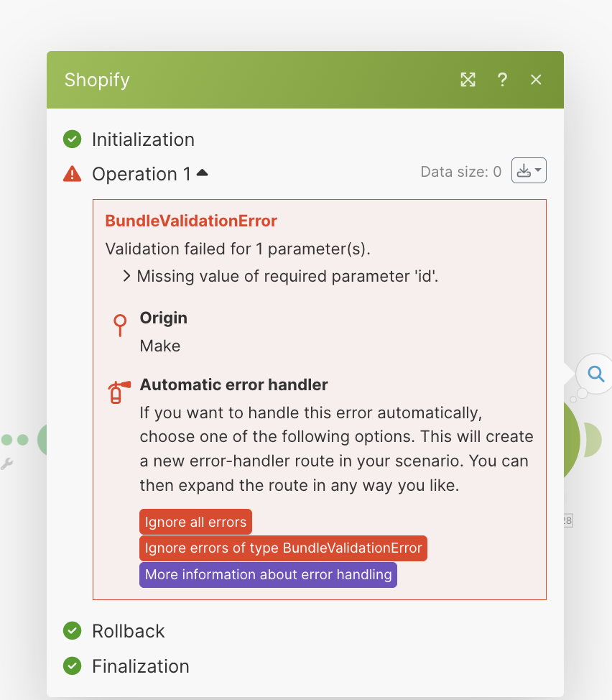This screenshot has width=612, height=700.
Task: Click Ignore errors of type BundleValidationError
Action: (283, 548)
